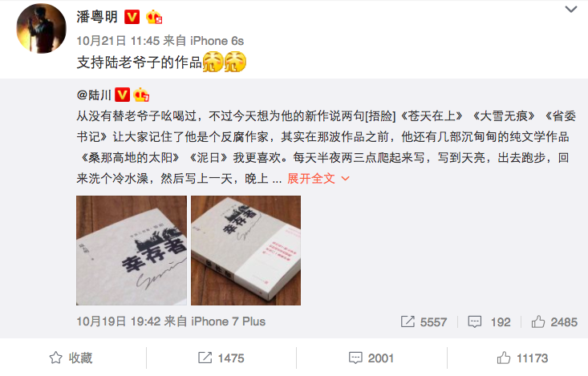The width and height of the screenshot is (588, 376).
Task: Open the @陆川 profile link
Action: pyautogui.click(x=94, y=95)
